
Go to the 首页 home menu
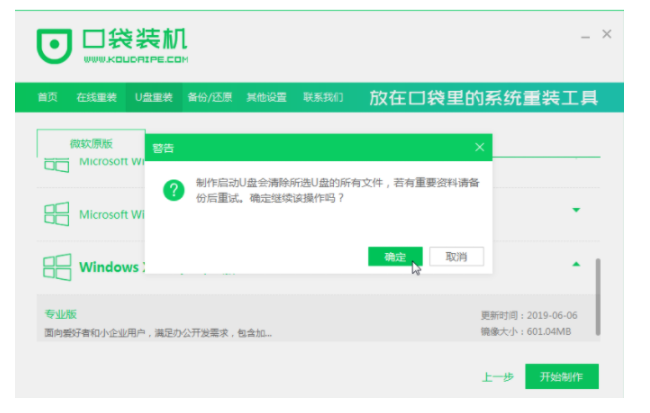pyautogui.click(x=47, y=98)
